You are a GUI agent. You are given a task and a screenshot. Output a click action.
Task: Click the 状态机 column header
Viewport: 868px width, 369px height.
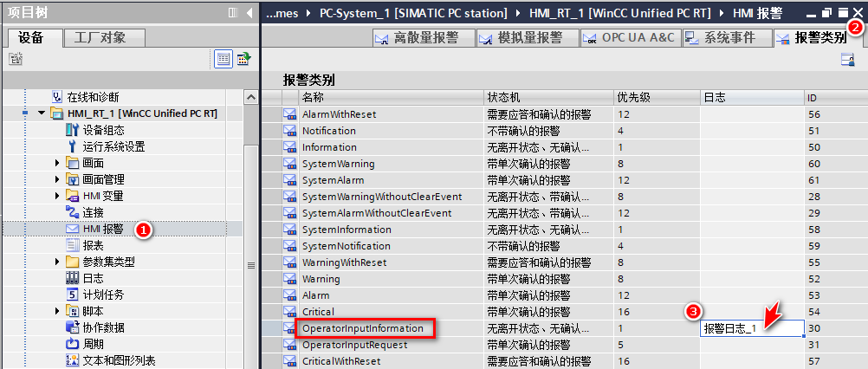tap(548, 98)
